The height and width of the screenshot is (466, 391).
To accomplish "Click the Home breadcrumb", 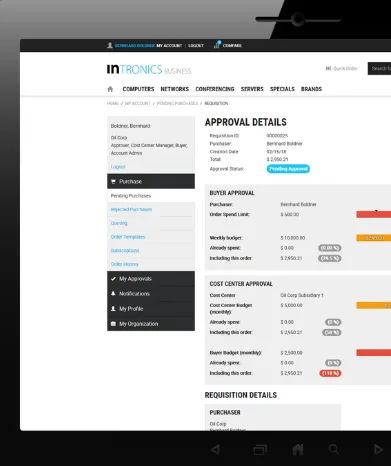I will coord(113,103).
